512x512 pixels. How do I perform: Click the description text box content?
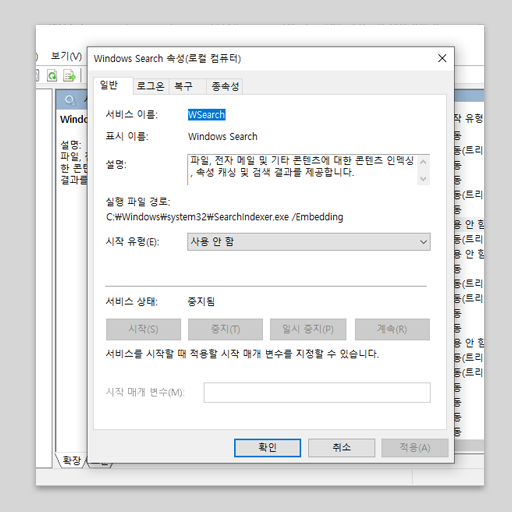pos(302,169)
